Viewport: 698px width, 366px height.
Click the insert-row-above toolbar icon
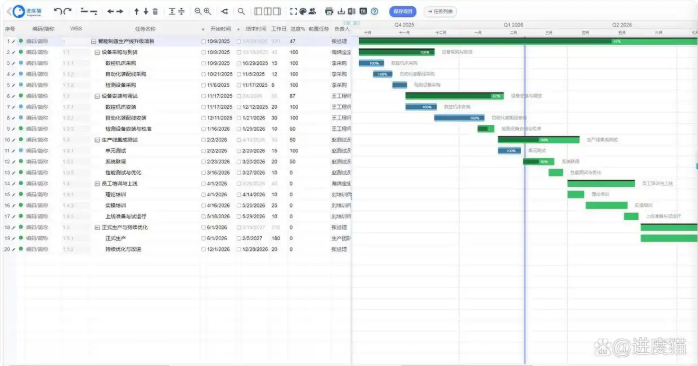pyautogui.click(x=84, y=11)
